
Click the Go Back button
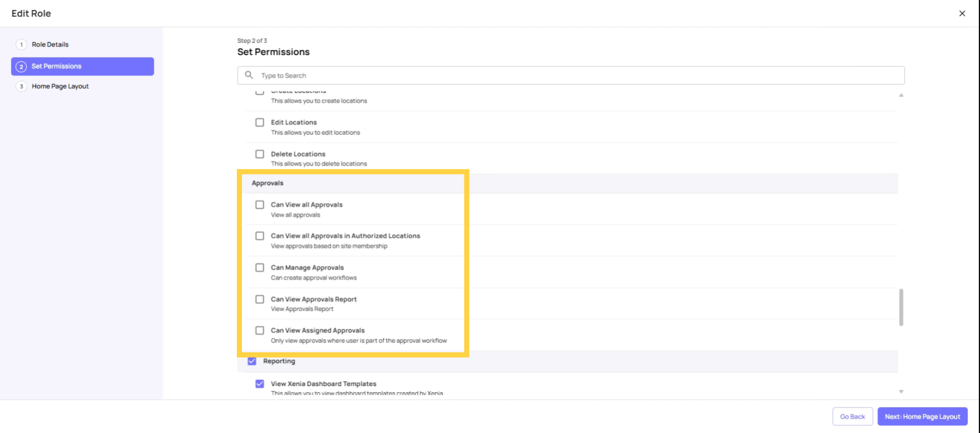pos(852,417)
